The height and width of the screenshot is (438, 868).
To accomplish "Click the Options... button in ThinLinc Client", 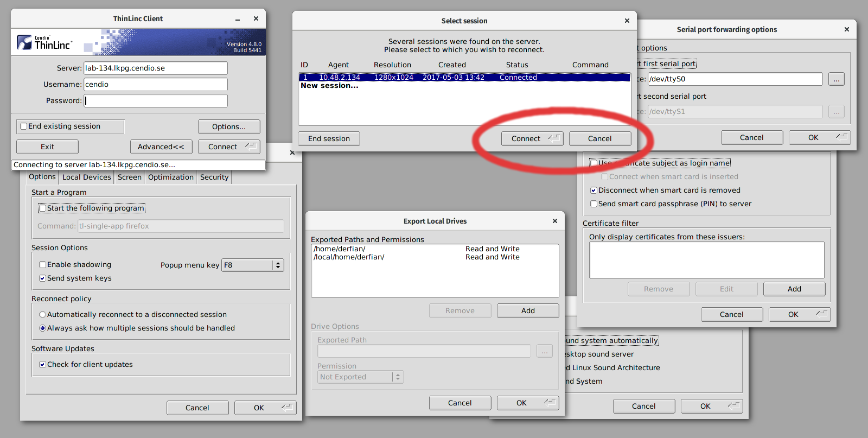I will click(x=229, y=126).
